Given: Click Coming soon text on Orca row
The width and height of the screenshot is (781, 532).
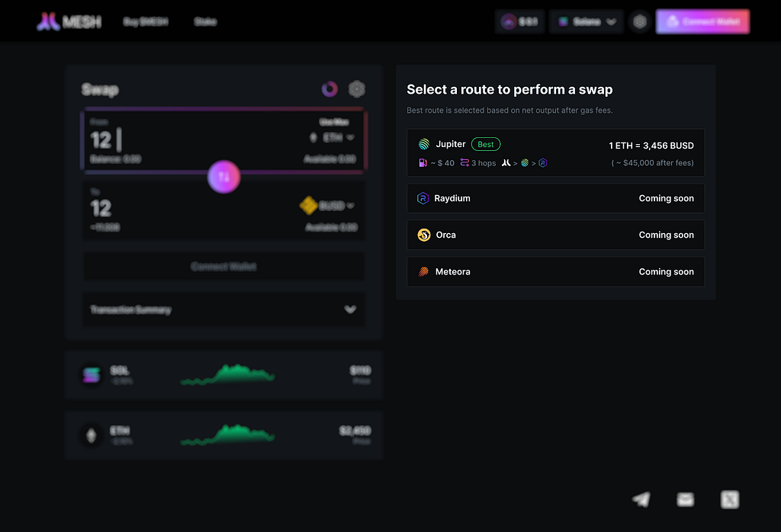Looking at the screenshot, I should (666, 235).
